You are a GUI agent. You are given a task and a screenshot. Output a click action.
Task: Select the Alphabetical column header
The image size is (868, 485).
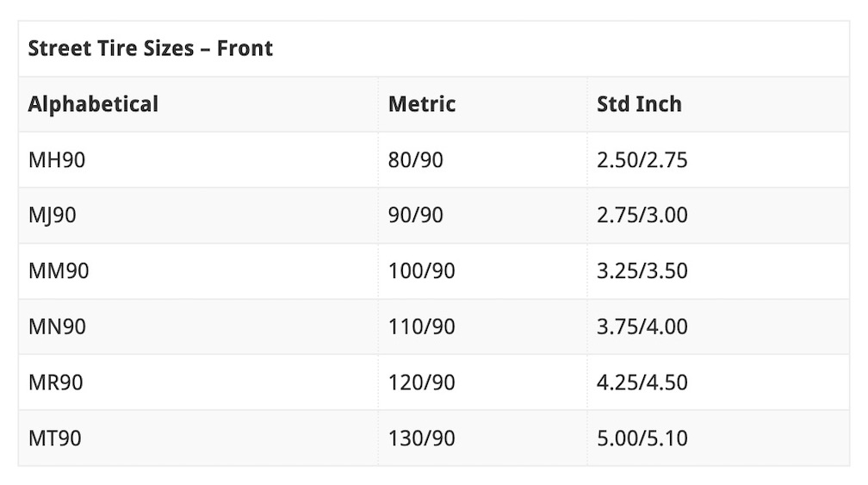[x=93, y=104]
